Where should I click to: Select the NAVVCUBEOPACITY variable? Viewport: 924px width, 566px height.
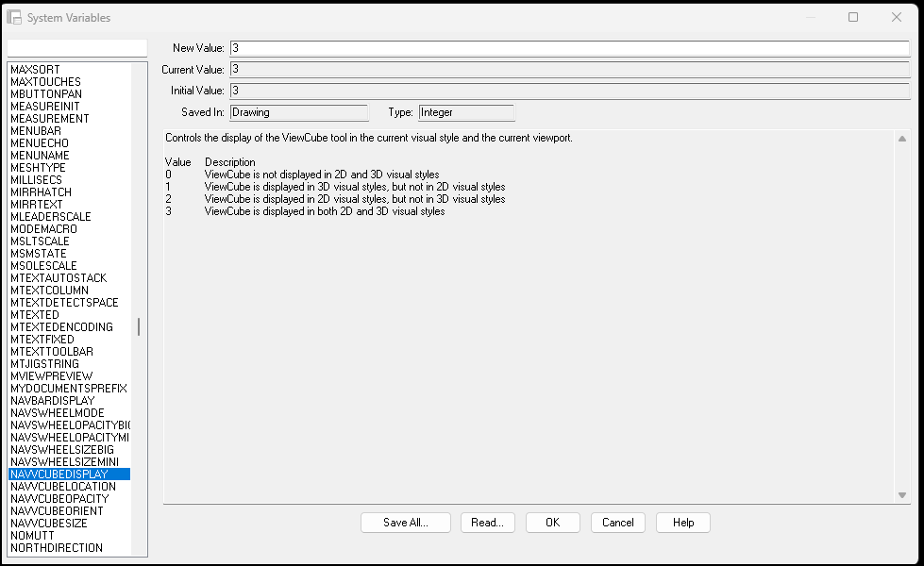point(57,498)
